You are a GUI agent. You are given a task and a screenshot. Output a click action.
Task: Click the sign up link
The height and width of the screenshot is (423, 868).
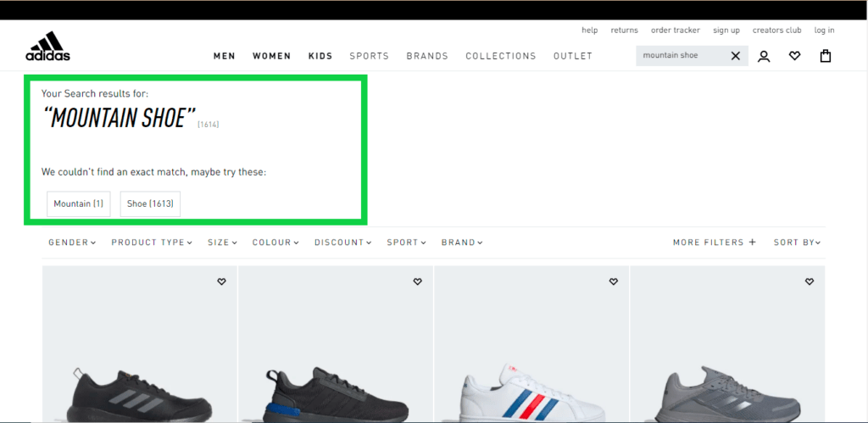point(726,31)
